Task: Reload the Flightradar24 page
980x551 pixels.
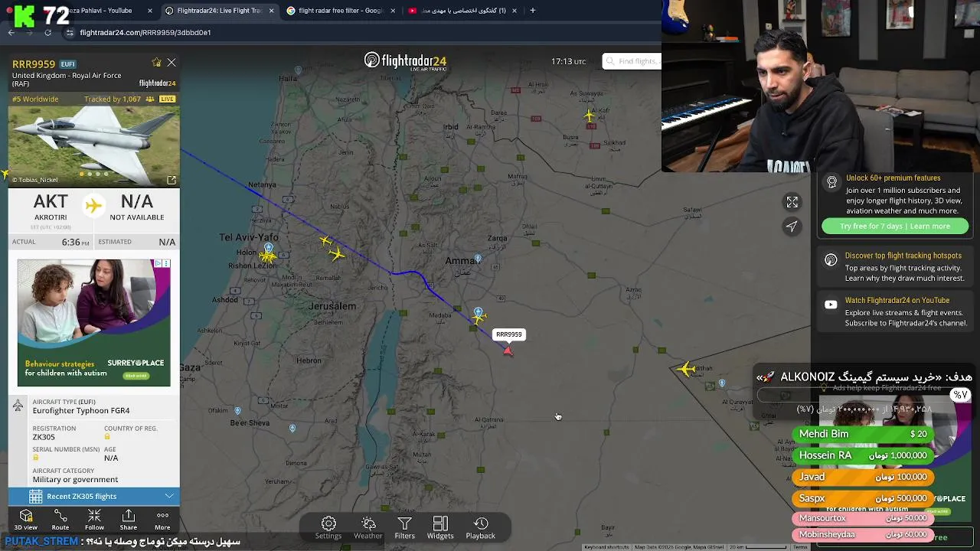Action: pyautogui.click(x=47, y=33)
